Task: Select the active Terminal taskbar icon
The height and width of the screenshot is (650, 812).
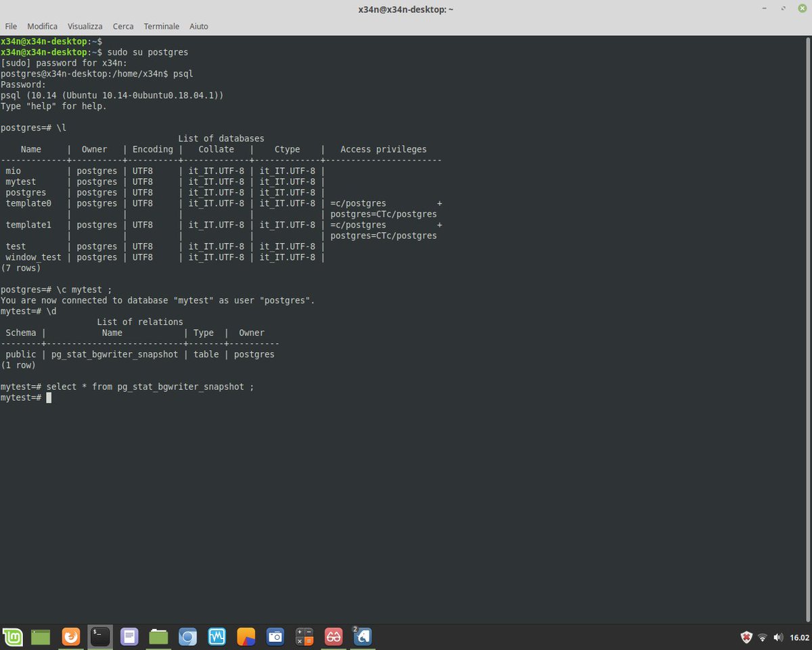Action: coord(100,636)
